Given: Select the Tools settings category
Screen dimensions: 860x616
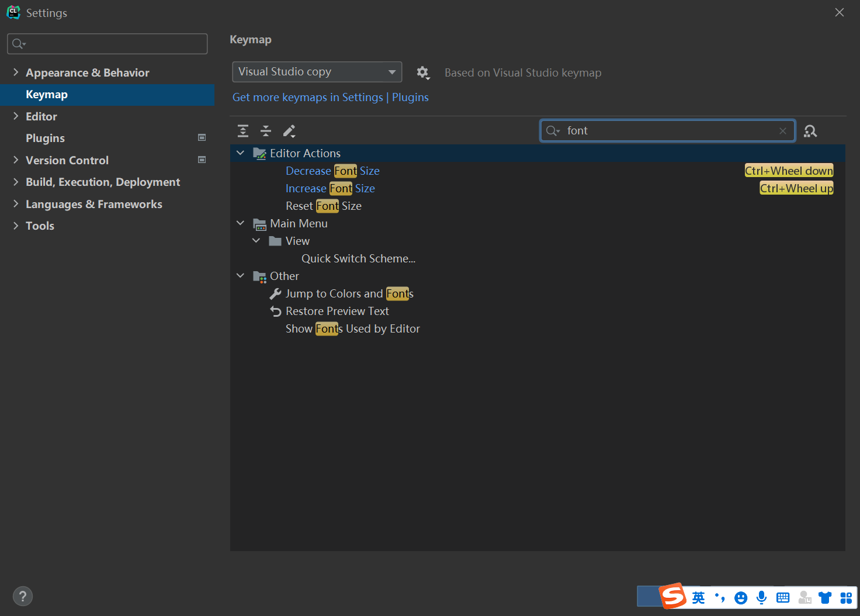Looking at the screenshot, I should click(40, 226).
